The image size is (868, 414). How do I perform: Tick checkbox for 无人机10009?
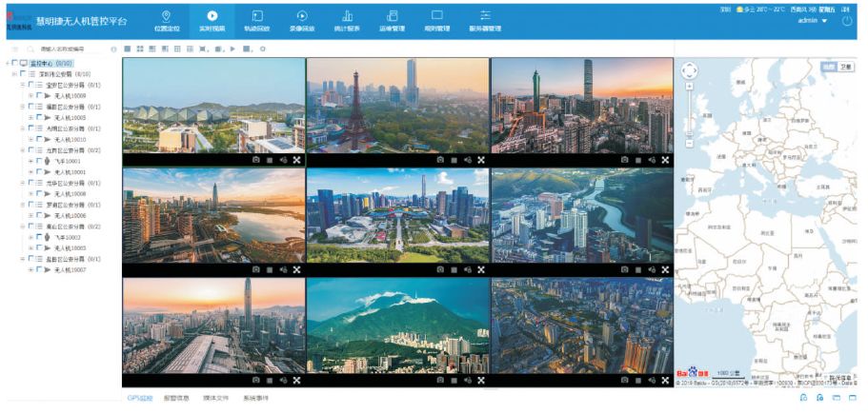click(x=40, y=96)
